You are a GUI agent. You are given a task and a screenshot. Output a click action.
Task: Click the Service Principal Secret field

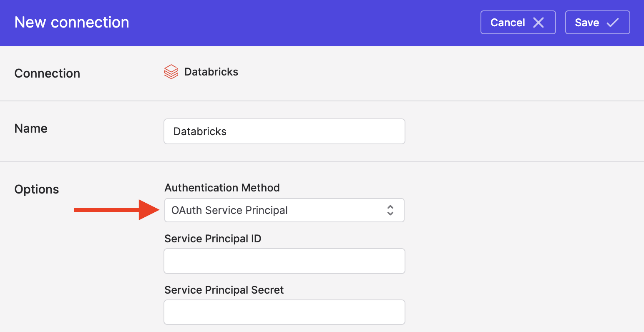coord(284,312)
